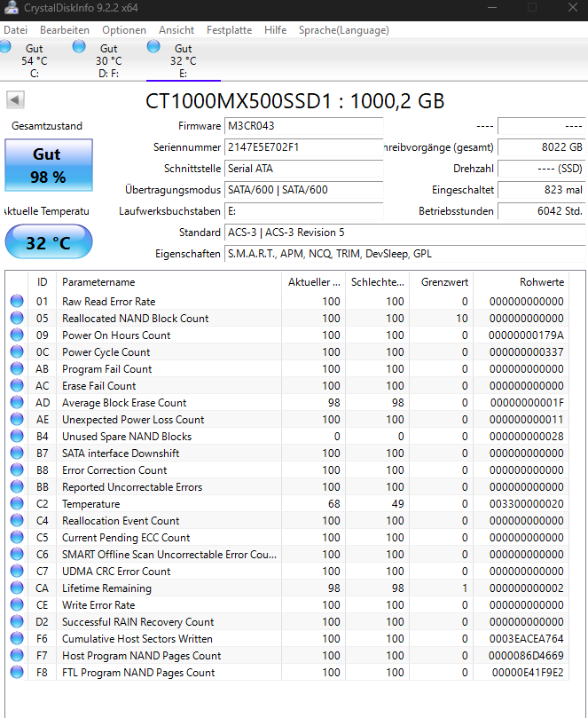The width and height of the screenshot is (588, 718).
Task: Click the 32 °C temperature button
Action: click(49, 241)
